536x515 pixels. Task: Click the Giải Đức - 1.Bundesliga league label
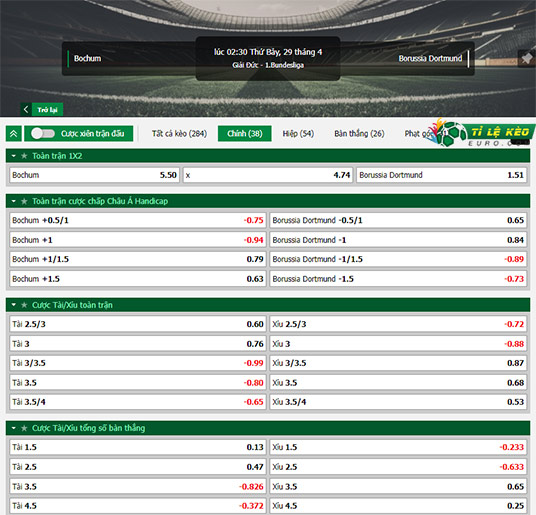click(268, 65)
